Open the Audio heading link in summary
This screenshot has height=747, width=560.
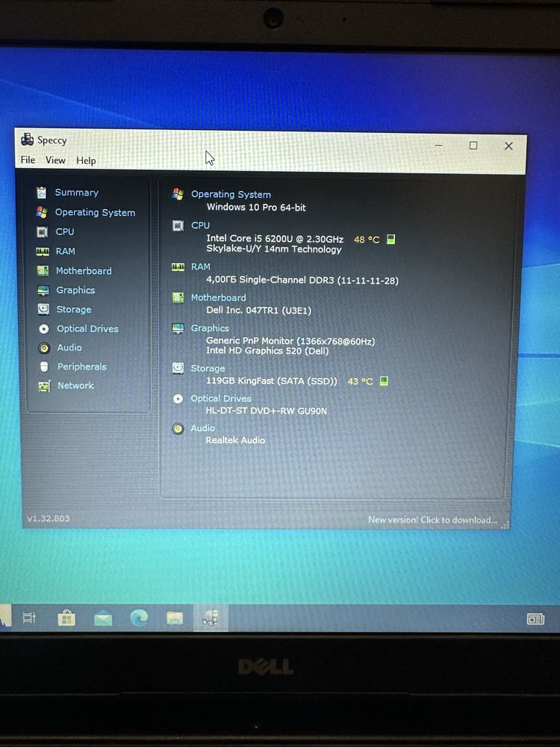click(202, 428)
